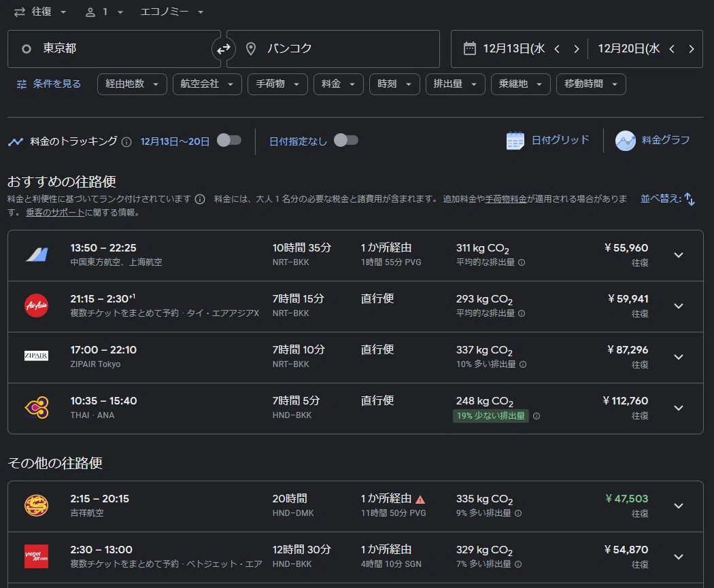Viewport: 714px width, 588px height.
Task: Open the 料金 price filter
Action: [x=339, y=84]
